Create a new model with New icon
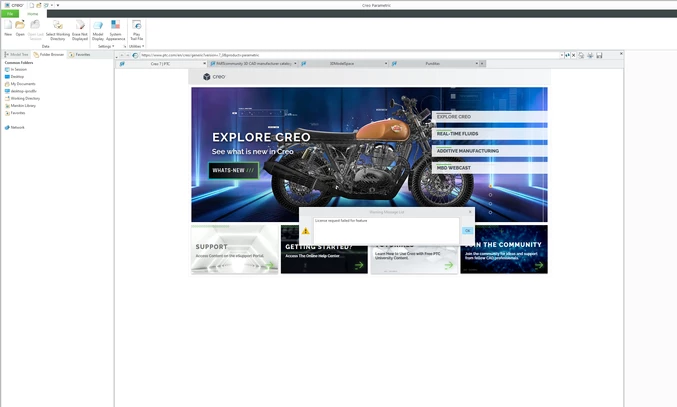677x407 pixels. coord(8,28)
